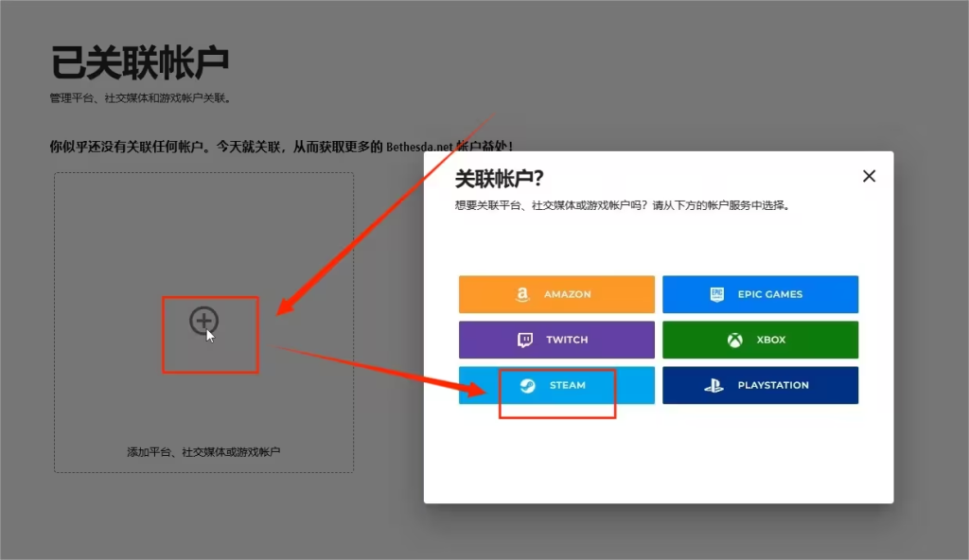Screen dimensions: 969x560
Task: Choose the PlayStation account button
Action: pos(760,385)
